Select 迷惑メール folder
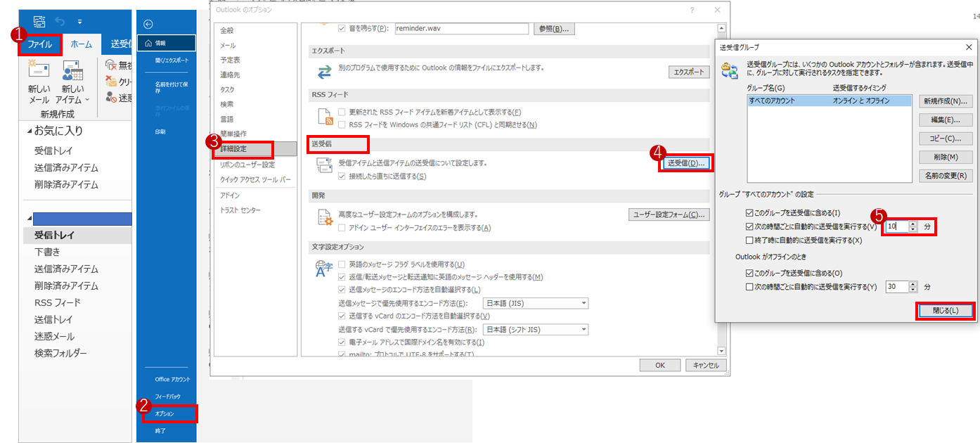 [x=54, y=336]
